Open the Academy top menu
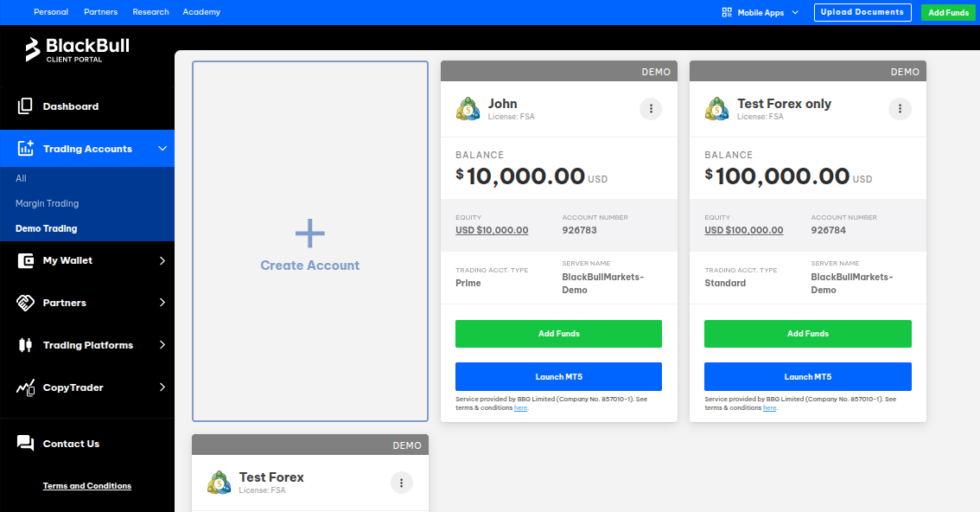Screen dimensions: 980x512 point(201,12)
